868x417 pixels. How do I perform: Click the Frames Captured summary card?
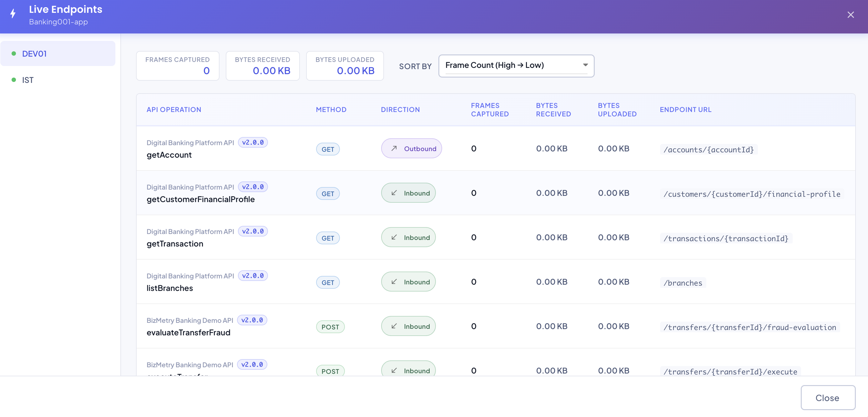coord(178,66)
